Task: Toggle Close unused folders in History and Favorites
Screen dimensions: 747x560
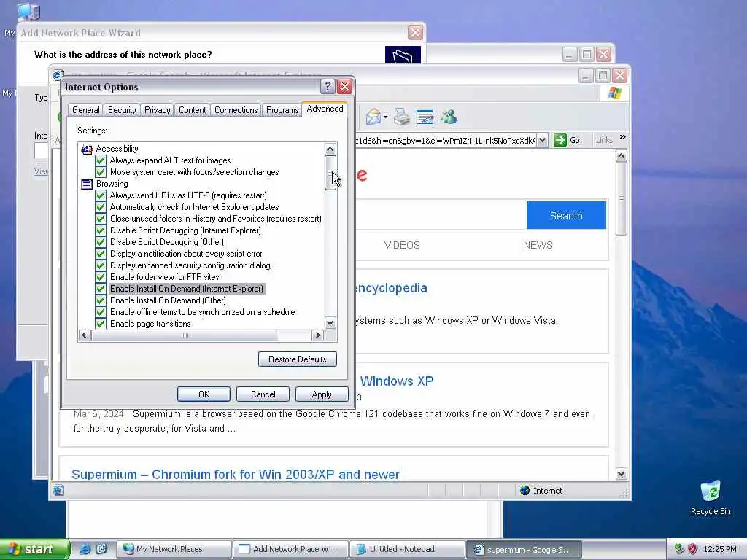Action: pyautogui.click(x=101, y=219)
